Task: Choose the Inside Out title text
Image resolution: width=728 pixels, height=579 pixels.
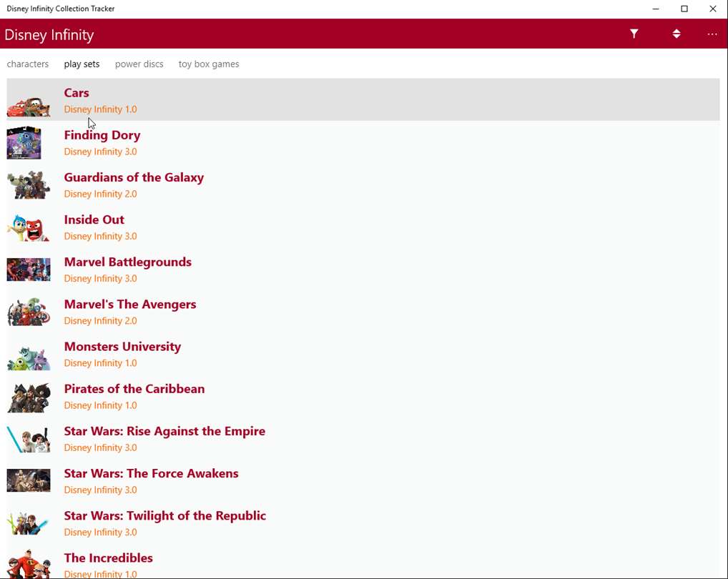Action: coord(94,219)
